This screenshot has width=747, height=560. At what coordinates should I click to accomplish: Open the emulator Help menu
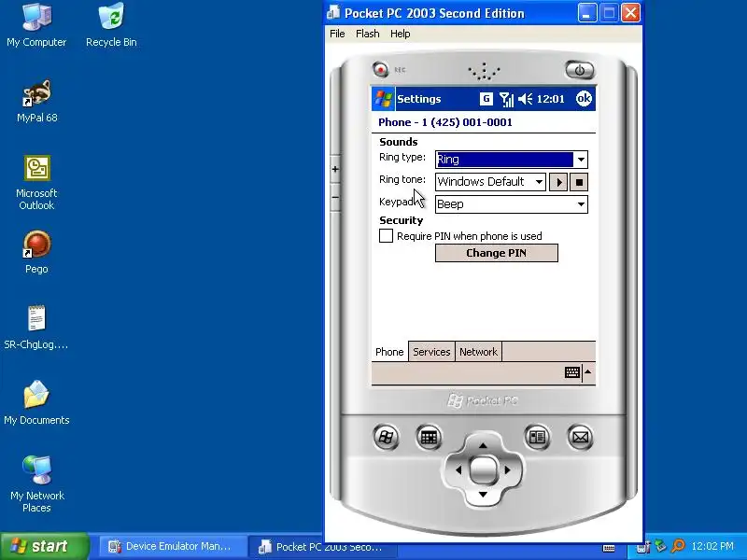pos(401,34)
